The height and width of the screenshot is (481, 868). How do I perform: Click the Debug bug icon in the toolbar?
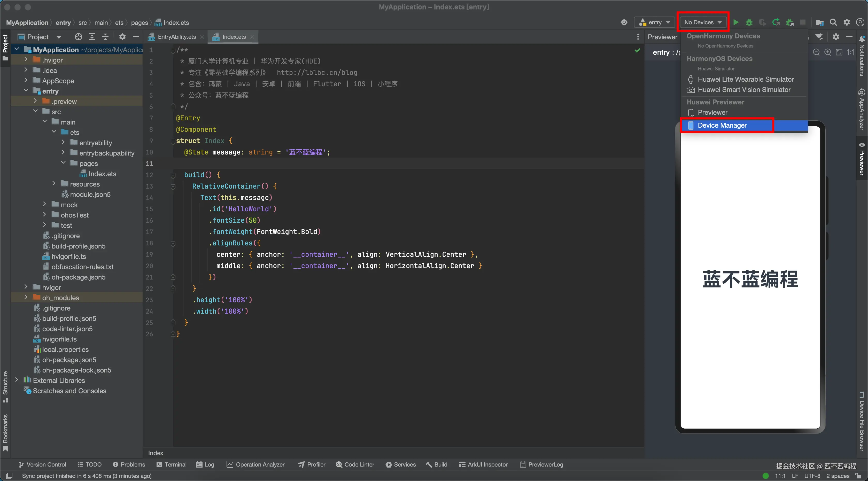(x=749, y=22)
